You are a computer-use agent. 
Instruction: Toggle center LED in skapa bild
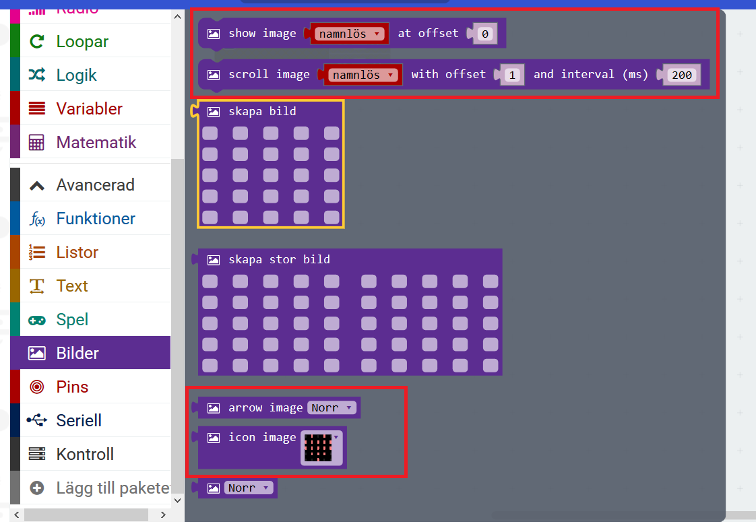point(270,175)
